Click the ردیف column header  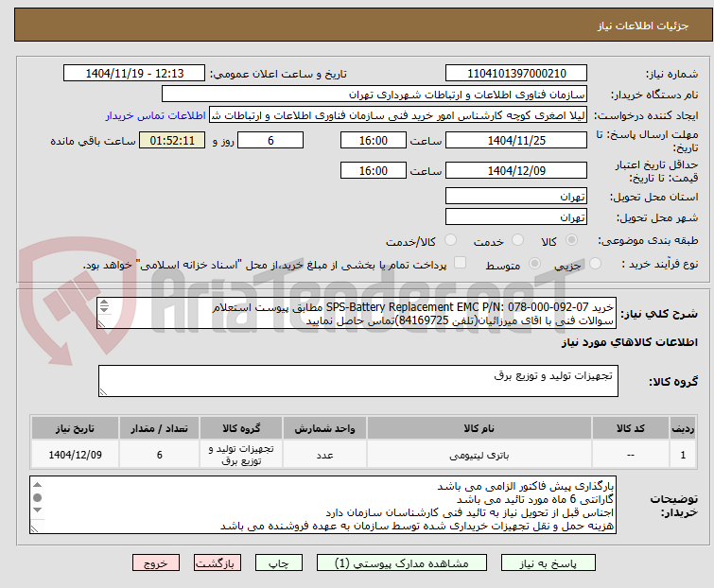[x=683, y=428]
